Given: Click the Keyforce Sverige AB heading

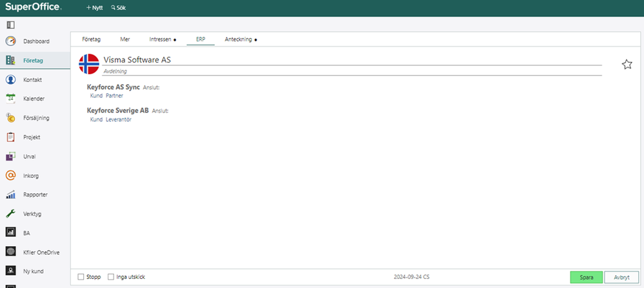Looking at the screenshot, I should [x=118, y=111].
